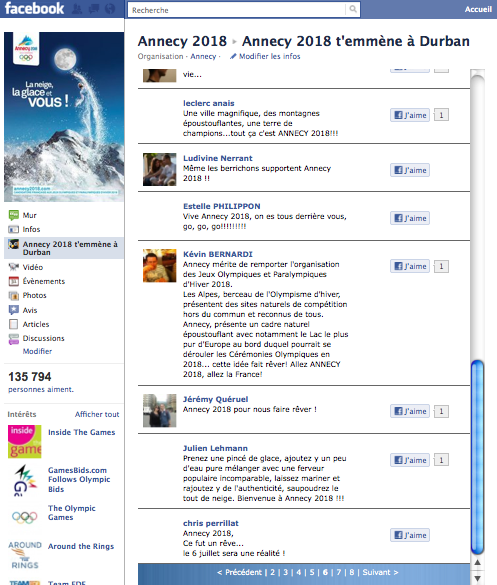Go to comments page 5
Image resolution: width=497 pixels, height=585 pixels.
coord(312,572)
